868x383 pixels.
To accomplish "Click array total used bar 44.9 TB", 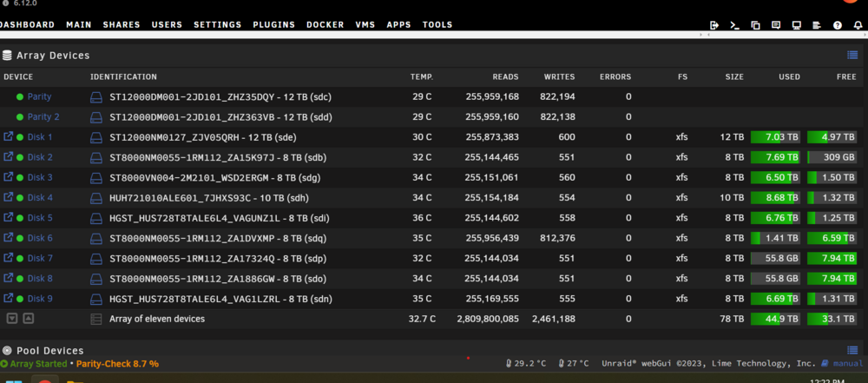I will pos(775,320).
